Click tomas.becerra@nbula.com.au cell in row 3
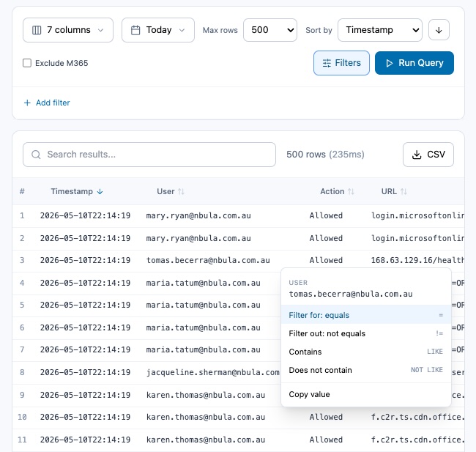 click(x=208, y=260)
